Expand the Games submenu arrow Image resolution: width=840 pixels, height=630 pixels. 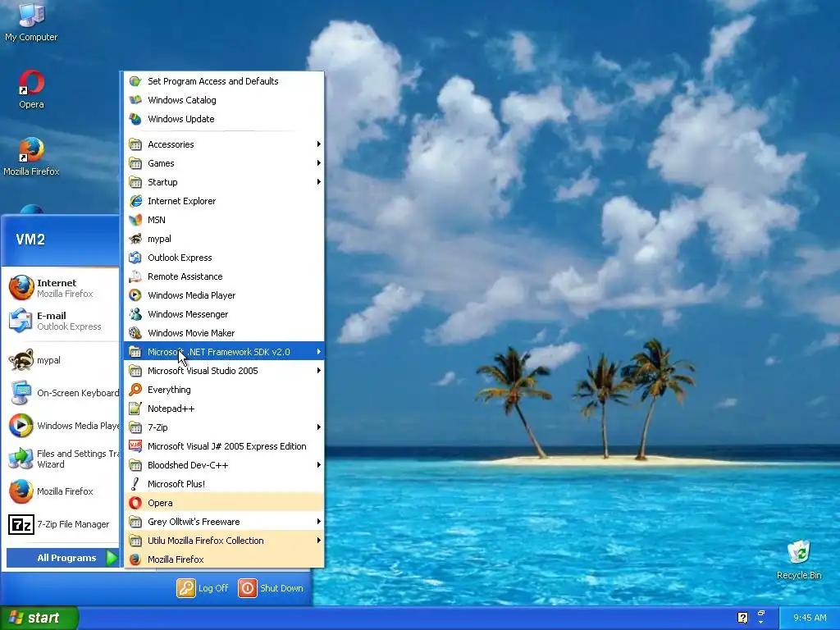[319, 163]
